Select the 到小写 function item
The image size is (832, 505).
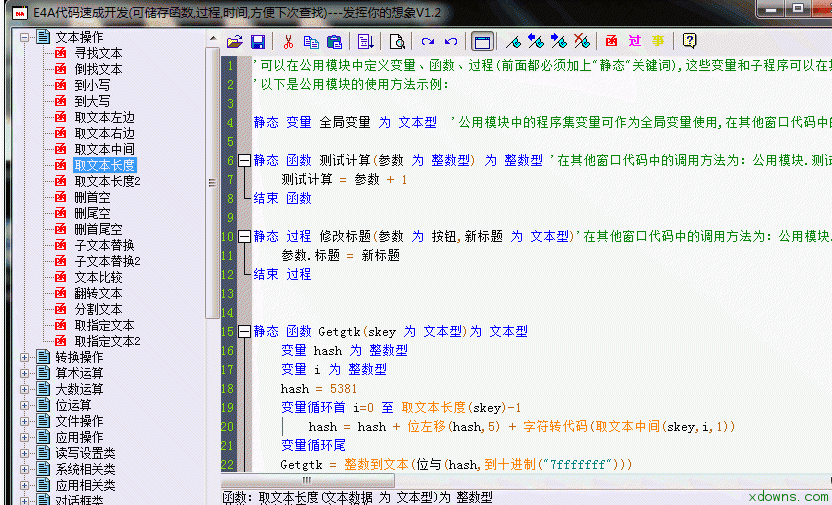[92, 85]
